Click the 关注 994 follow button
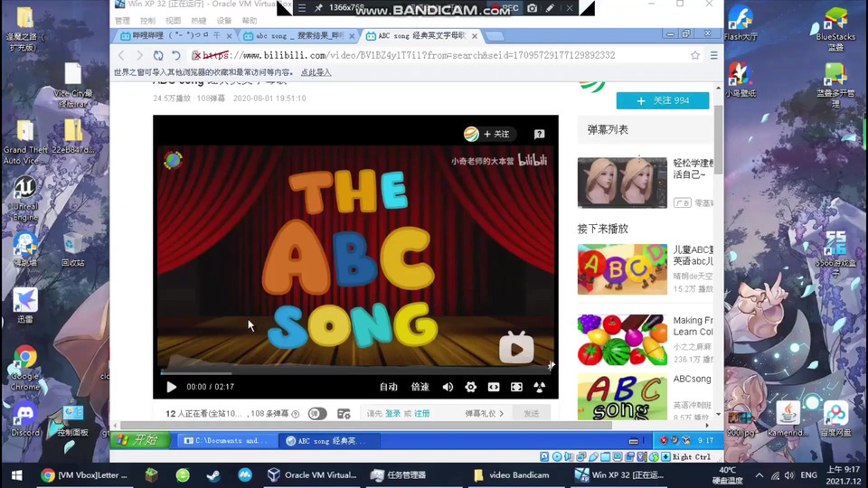 tap(663, 100)
